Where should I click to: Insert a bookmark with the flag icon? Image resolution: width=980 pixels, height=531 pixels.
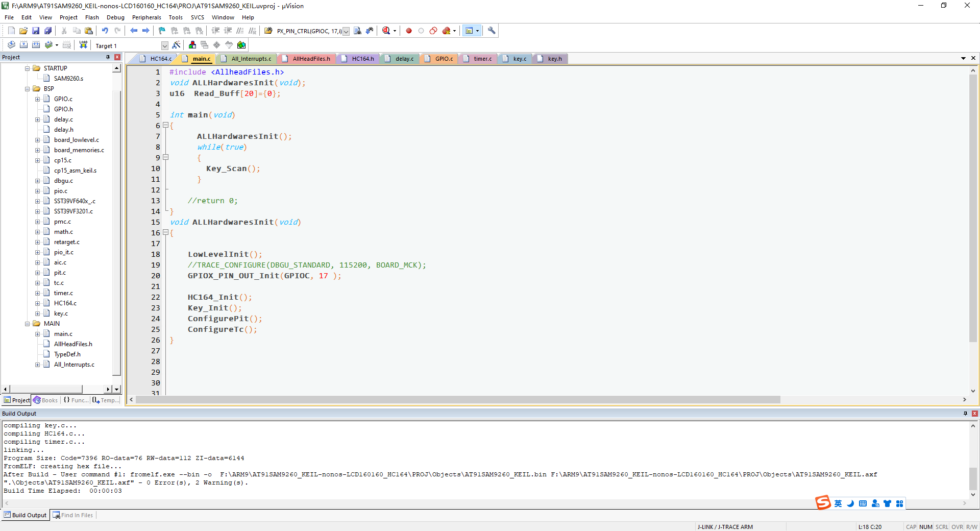click(162, 31)
